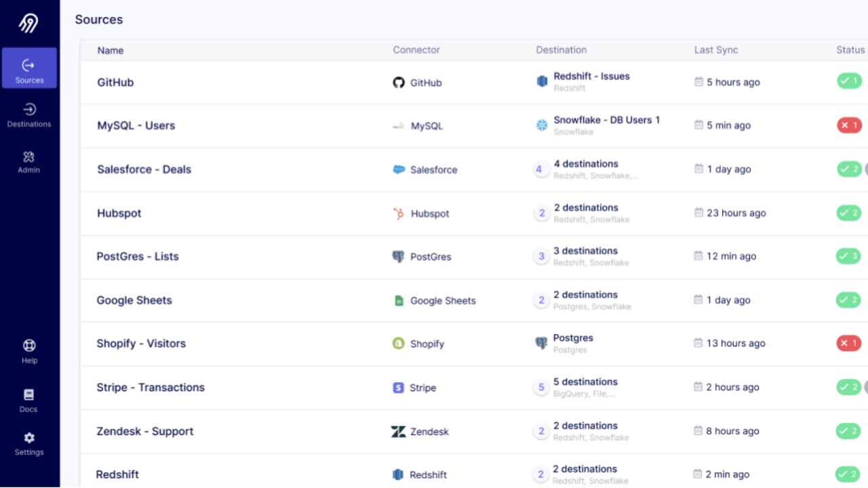Click the Zendesk connector icon
This screenshot has height=488, width=868.
click(x=399, y=432)
